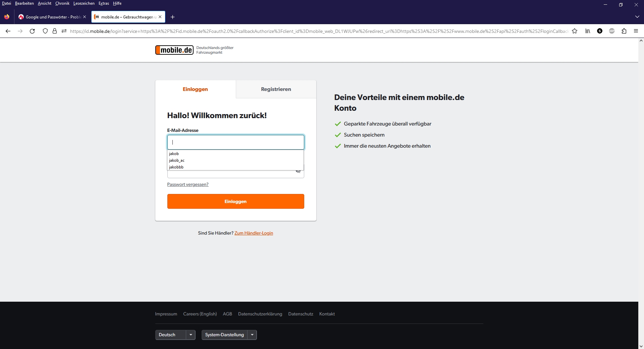Choose autofill suggestion jakob
Image resolution: width=644 pixels, height=349 pixels.
235,154
